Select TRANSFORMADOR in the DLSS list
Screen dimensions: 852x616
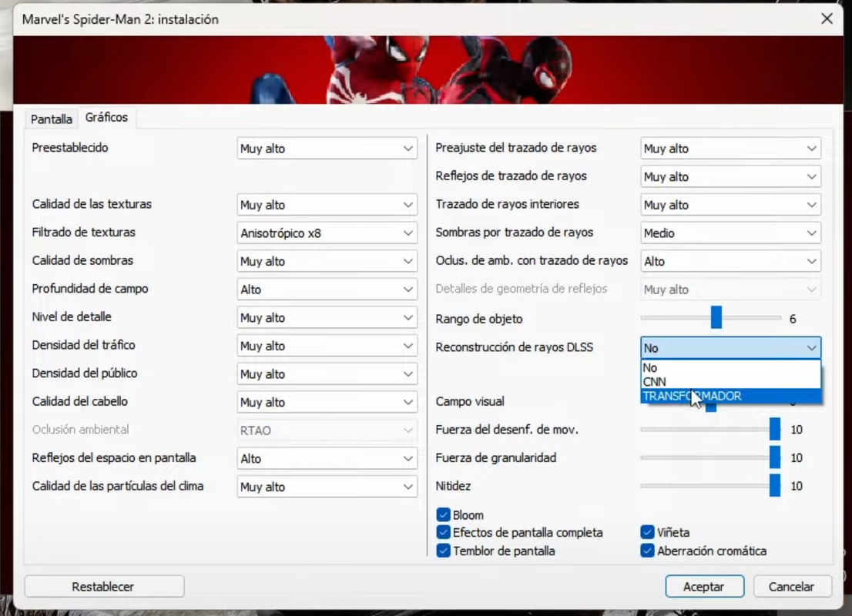730,396
